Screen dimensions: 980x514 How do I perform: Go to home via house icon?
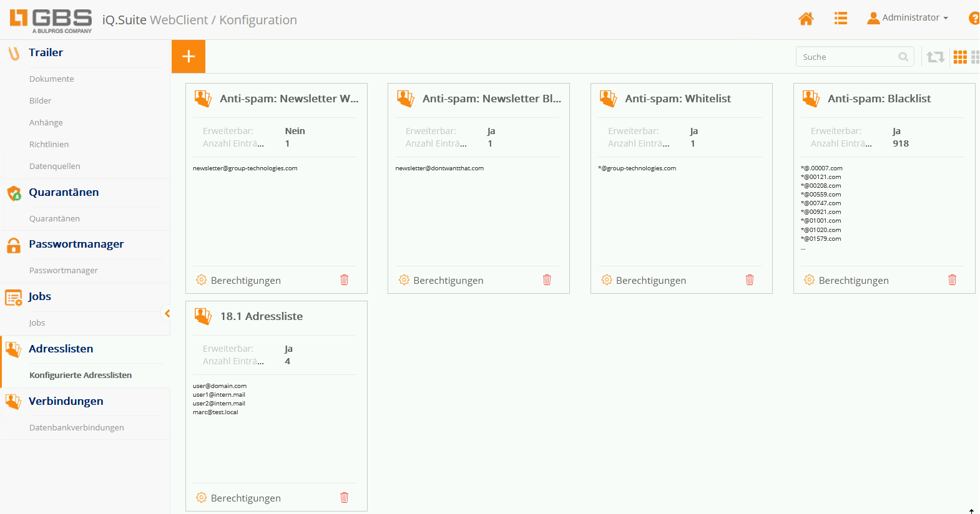point(806,19)
